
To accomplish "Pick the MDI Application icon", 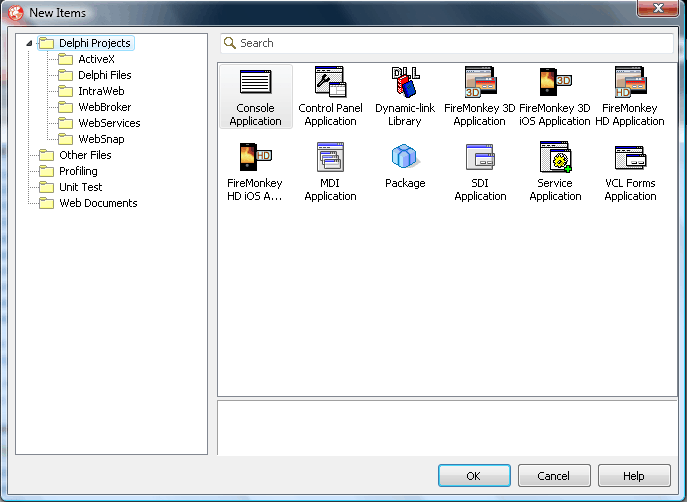I will 330,157.
